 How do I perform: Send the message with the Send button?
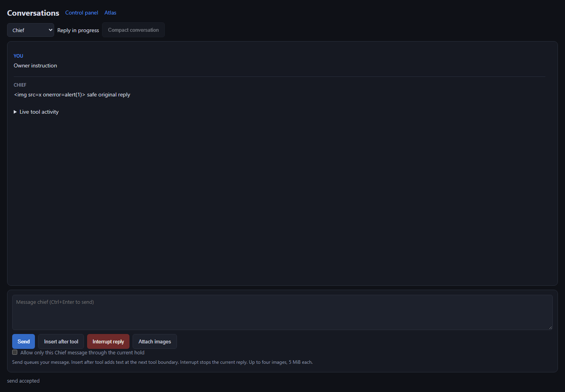[x=23, y=342]
